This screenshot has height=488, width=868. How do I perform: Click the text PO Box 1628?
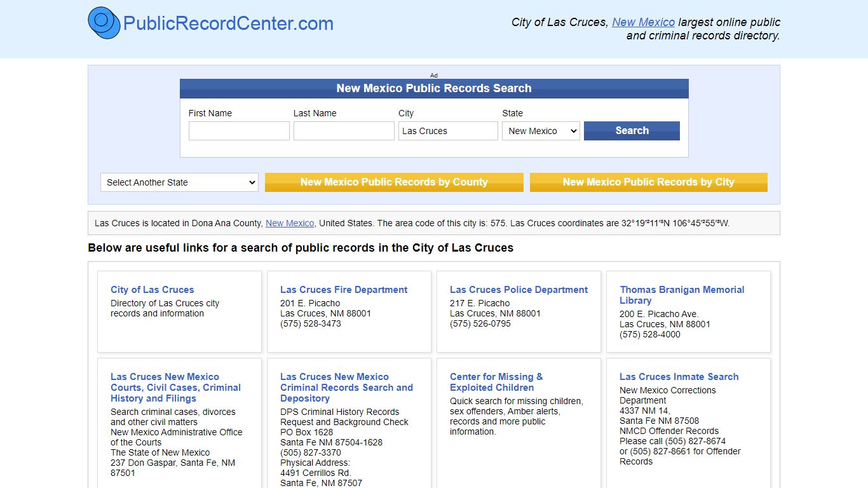(x=306, y=432)
